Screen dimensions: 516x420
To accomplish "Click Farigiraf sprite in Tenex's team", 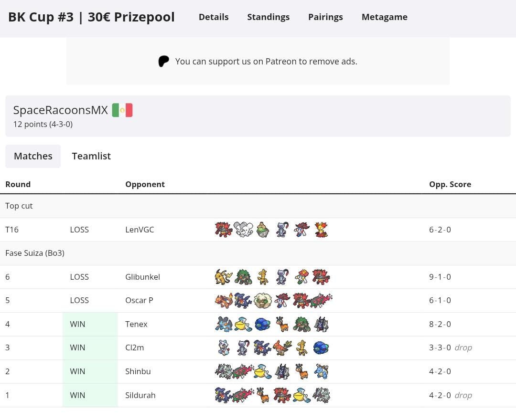I will (282, 324).
